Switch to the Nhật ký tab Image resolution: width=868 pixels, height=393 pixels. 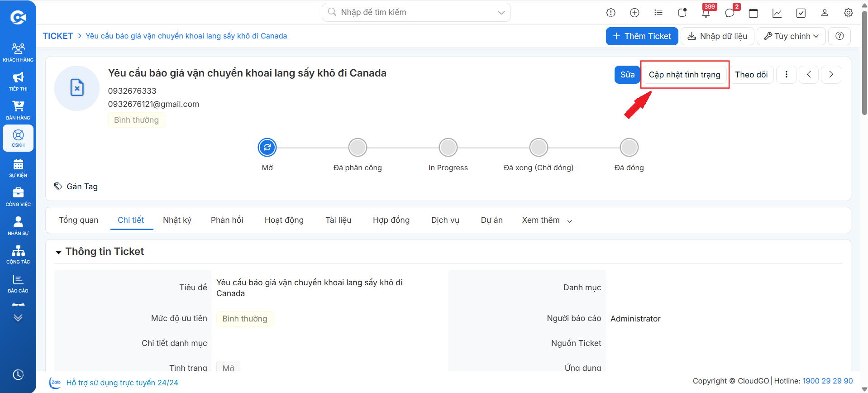[x=177, y=220]
